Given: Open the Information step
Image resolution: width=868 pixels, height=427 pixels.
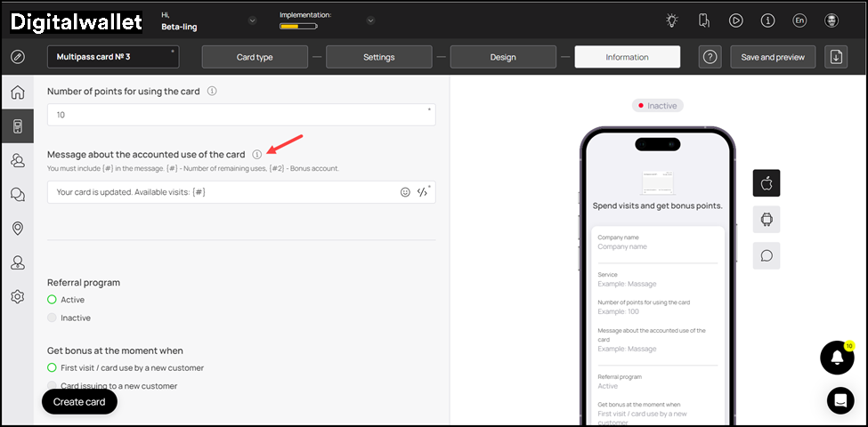Looking at the screenshot, I should coord(628,57).
